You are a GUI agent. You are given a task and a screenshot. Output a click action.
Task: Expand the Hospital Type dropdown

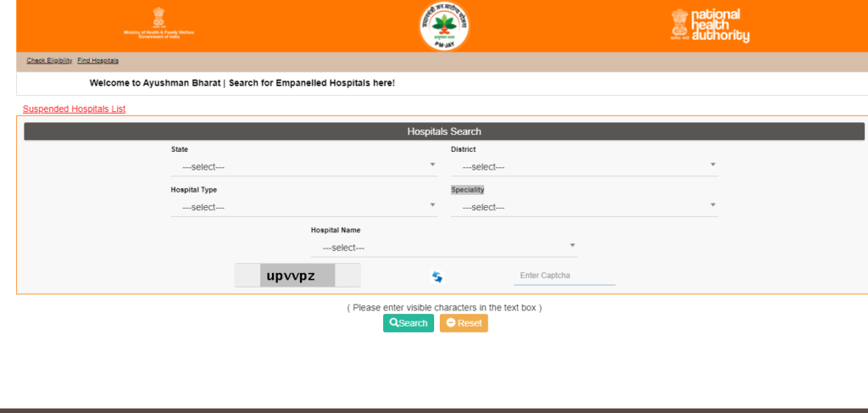click(x=304, y=207)
